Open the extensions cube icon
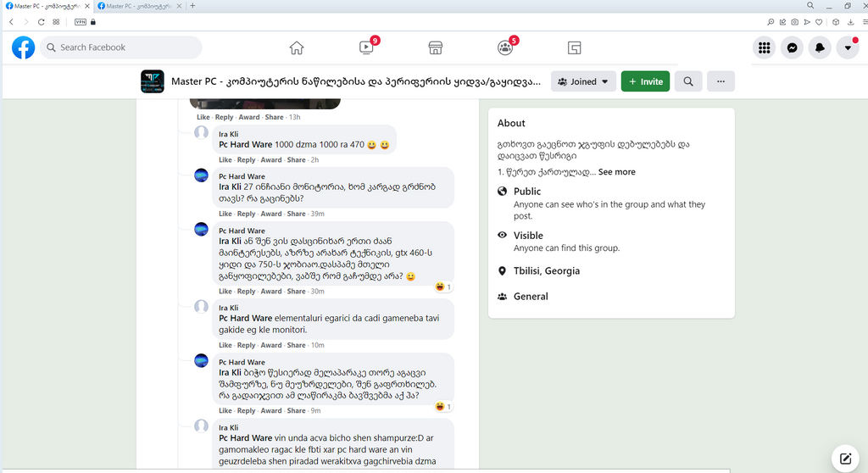This screenshot has width=868, height=473. [x=836, y=22]
